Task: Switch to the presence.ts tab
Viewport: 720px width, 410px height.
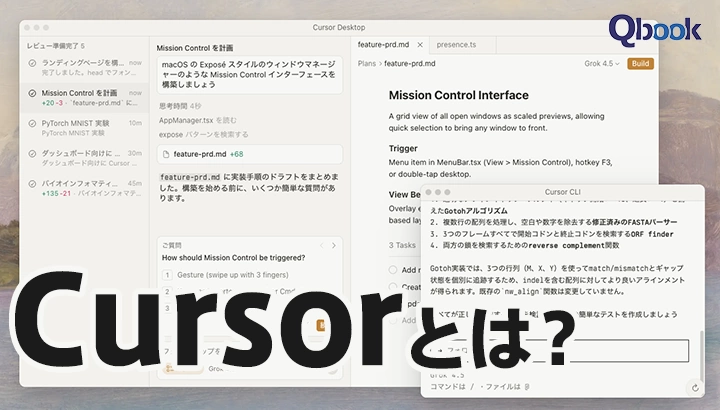Action: tap(456, 45)
